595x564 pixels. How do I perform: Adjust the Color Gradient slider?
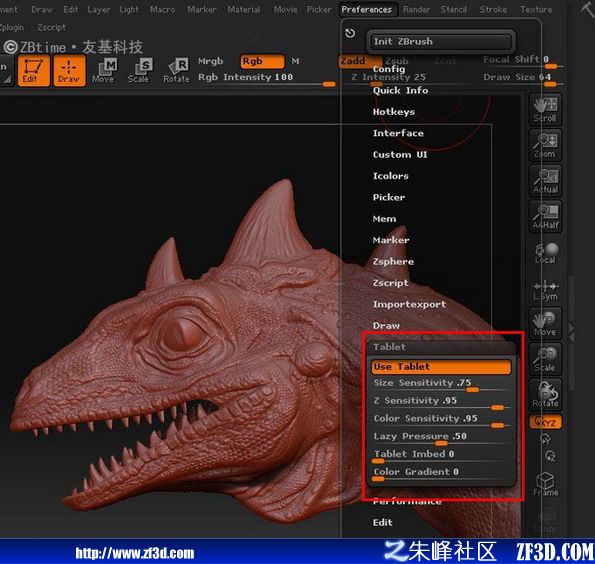[441, 474]
